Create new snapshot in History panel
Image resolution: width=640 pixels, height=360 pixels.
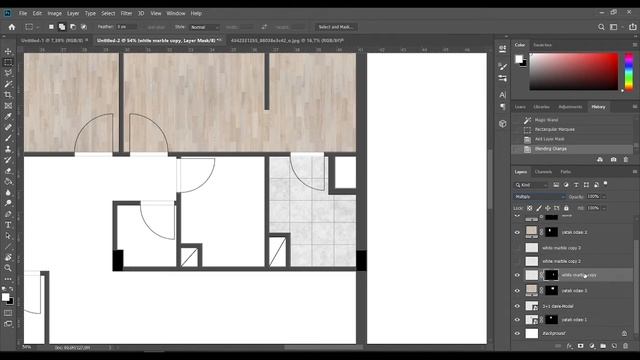click(613, 160)
